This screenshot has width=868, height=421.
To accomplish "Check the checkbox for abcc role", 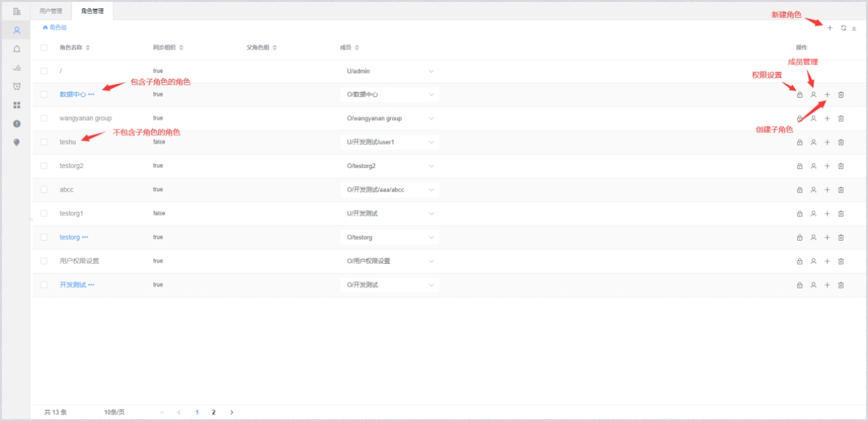I will (x=44, y=190).
